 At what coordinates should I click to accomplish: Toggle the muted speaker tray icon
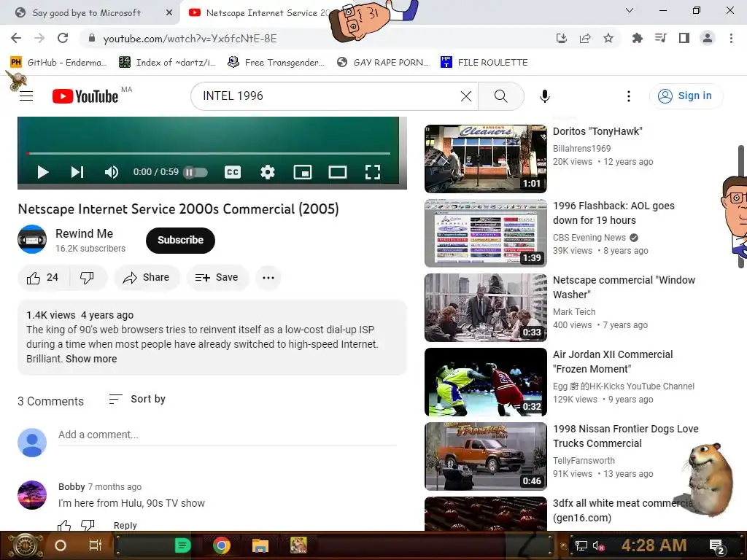click(x=599, y=545)
